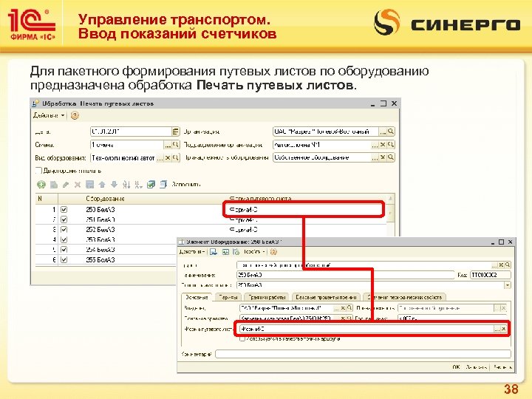Click into the Комментарий input field

(x=363, y=354)
